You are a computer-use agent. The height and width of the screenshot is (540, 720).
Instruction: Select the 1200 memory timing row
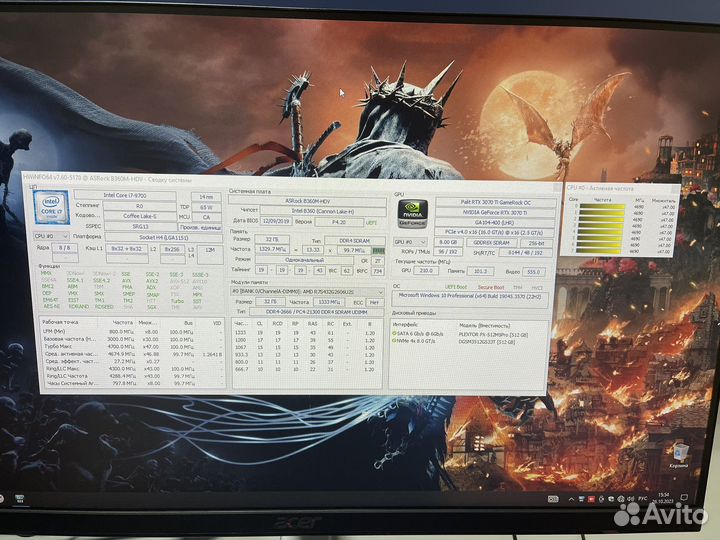(307, 340)
